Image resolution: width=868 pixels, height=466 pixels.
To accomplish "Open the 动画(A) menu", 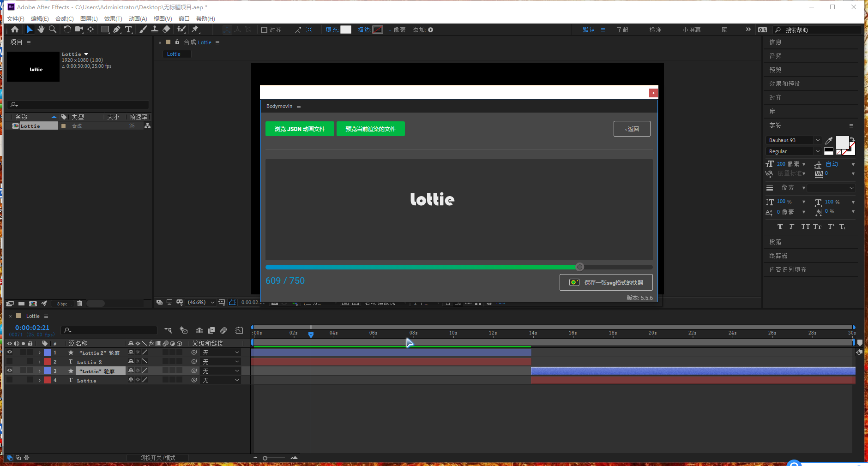I will 138,19.
